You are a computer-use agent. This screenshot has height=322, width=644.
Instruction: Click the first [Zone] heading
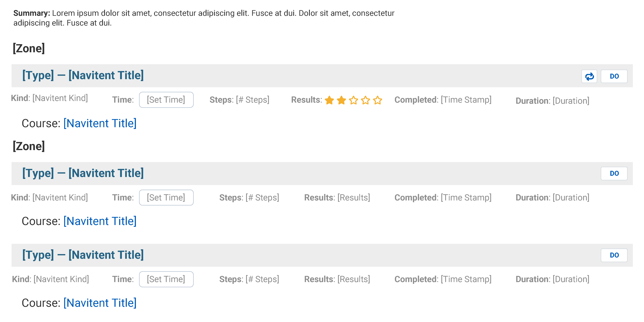[29, 48]
